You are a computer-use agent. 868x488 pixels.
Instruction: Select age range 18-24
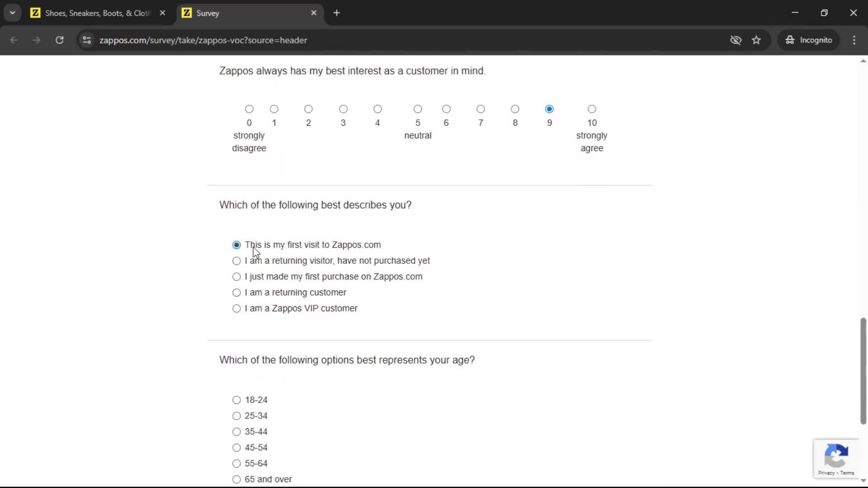click(236, 400)
